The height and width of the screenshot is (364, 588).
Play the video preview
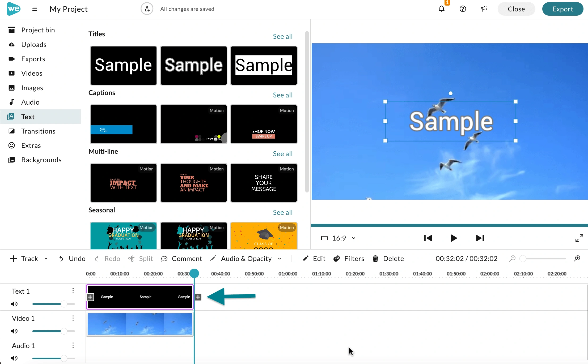tap(454, 238)
